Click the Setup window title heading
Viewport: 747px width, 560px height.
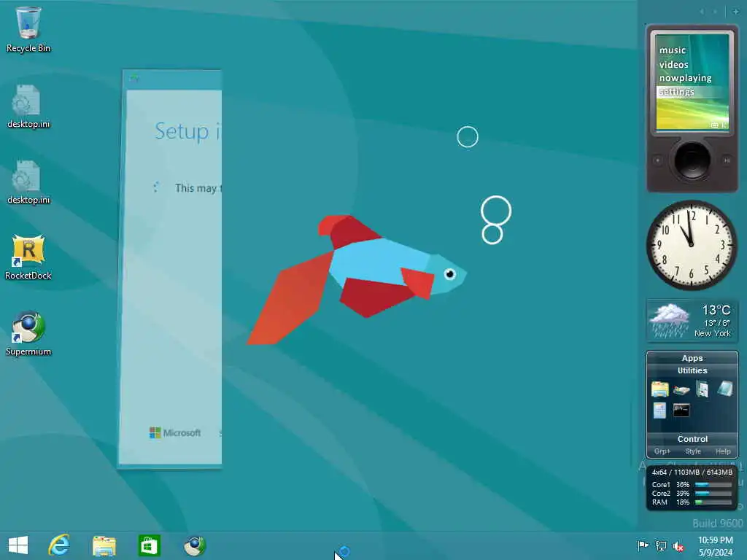pos(187,131)
